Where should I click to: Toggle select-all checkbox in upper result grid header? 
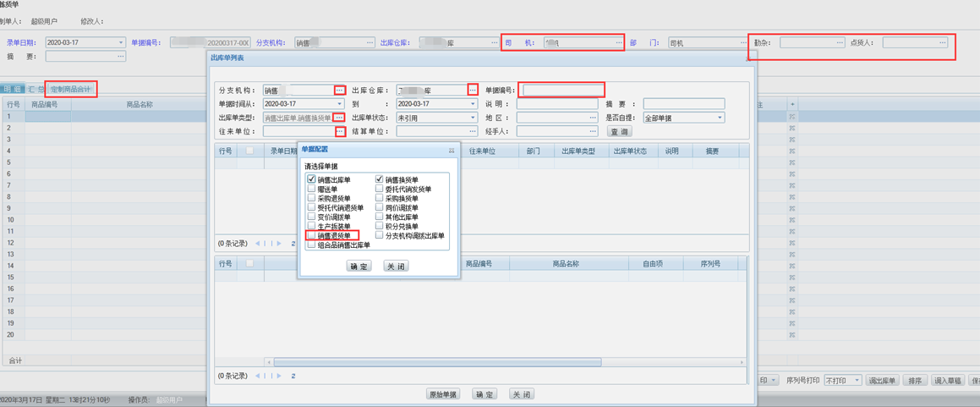(x=250, y=150)
